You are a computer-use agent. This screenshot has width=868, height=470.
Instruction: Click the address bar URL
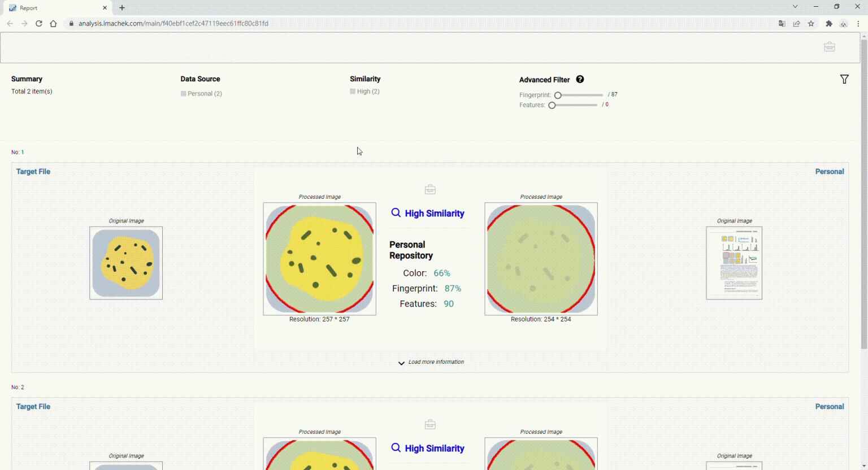pyautogui.click(x=173, y=24)
